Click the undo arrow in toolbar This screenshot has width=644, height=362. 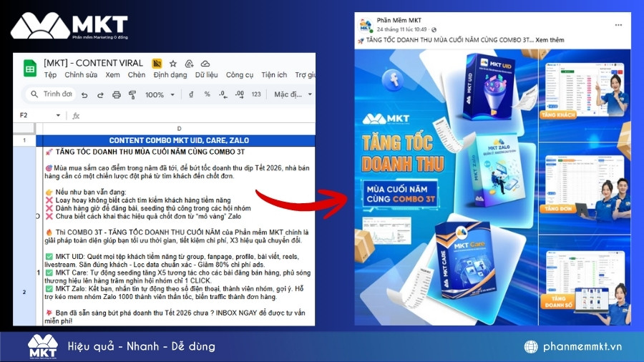point(84,95)
